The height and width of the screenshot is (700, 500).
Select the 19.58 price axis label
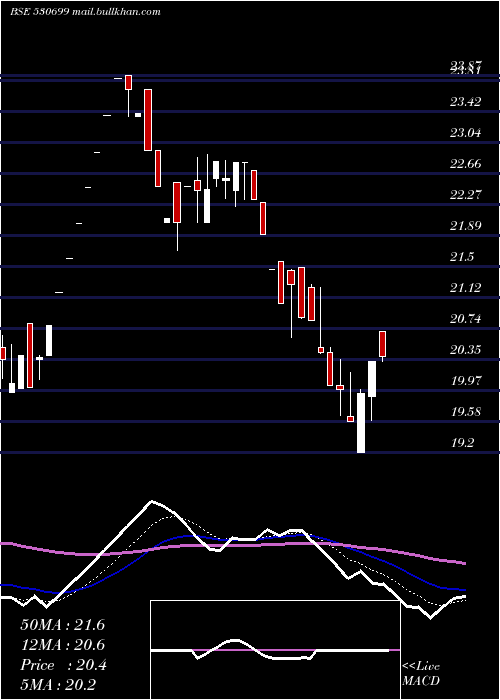pos(466,411)
